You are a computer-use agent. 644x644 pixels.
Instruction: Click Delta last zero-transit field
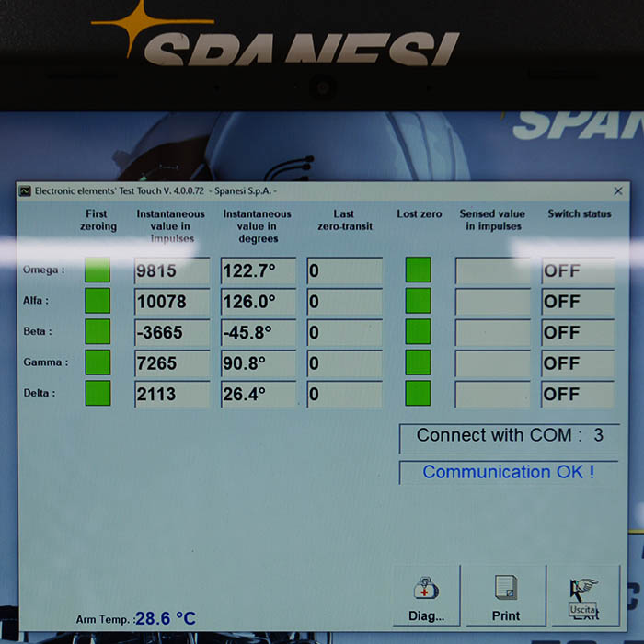(344, 394)
